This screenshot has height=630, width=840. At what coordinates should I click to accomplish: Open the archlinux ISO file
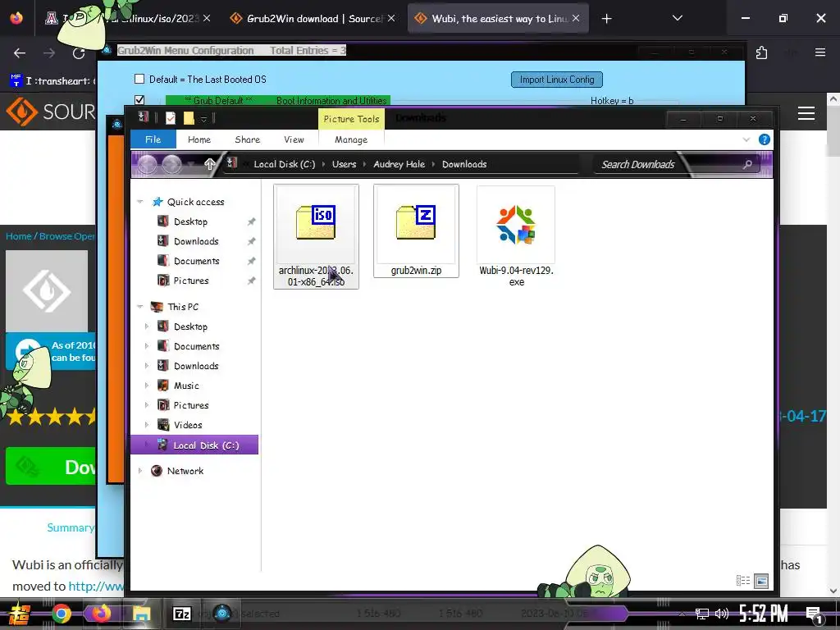tap(316, 236)
